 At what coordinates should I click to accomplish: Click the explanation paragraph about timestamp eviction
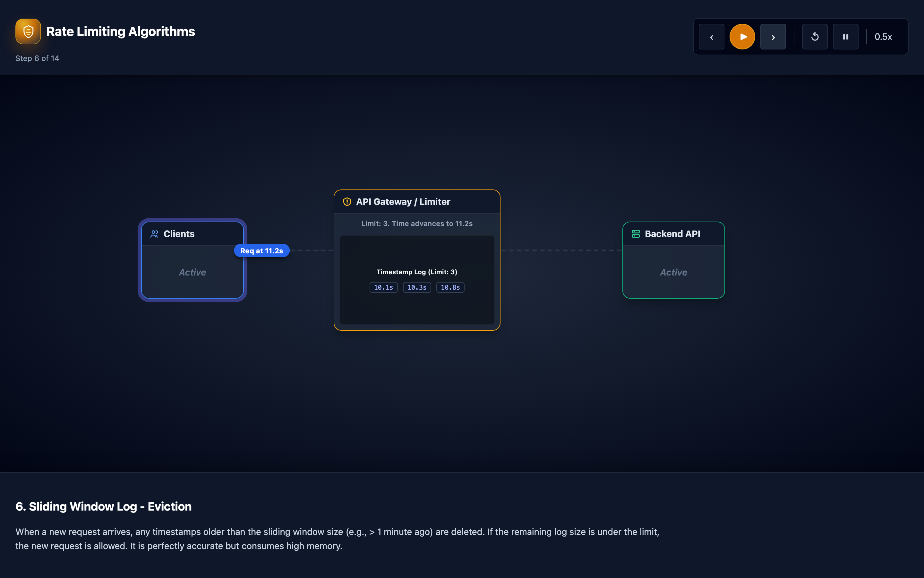coord(338,539)
